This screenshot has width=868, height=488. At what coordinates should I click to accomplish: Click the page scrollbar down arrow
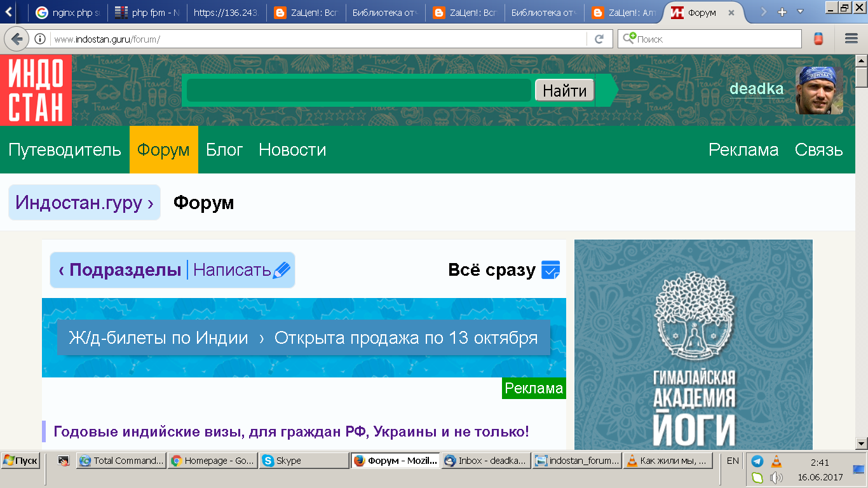(x=862, y=443)
